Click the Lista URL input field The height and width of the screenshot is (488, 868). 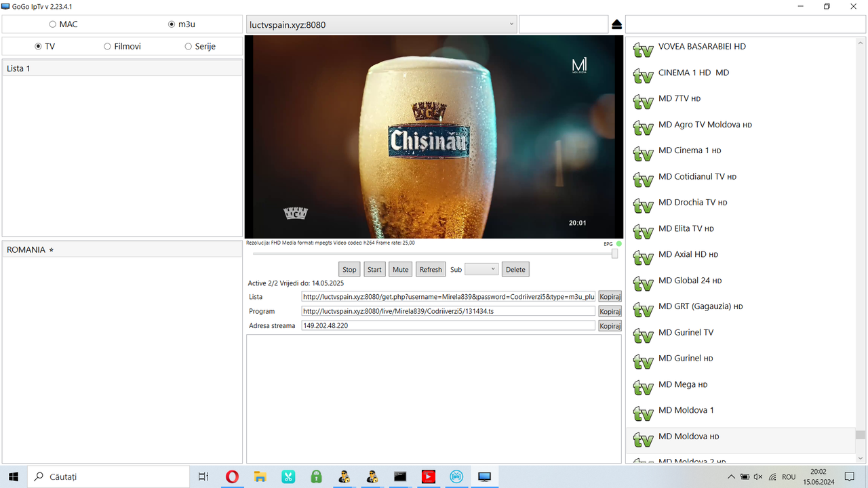[x=448, y=296]
